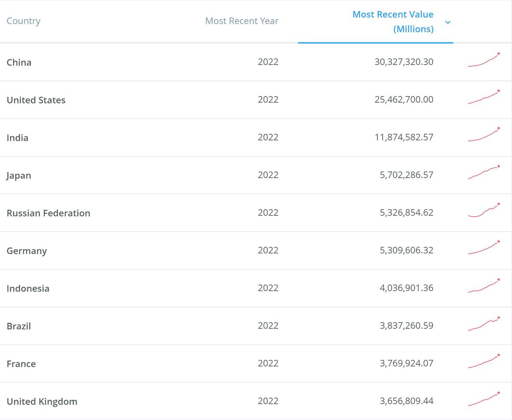View India's sparkline trend chart
Screen dimensions: 512x420
click(x=484, y=135)
